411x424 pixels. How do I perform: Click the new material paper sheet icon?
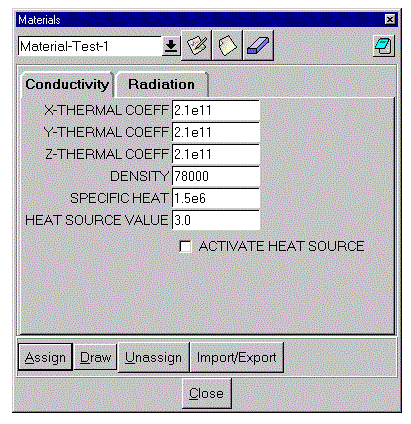(x=227, y=45)
